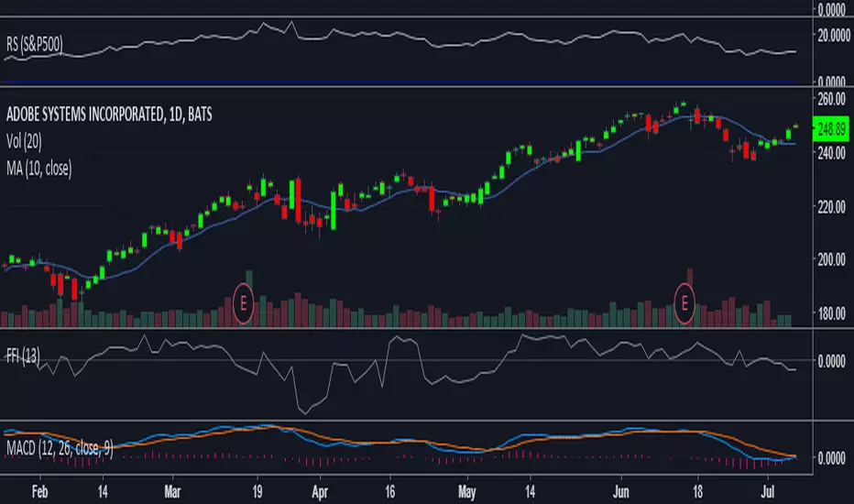Click the green 248.89 price label

[831, 129]
